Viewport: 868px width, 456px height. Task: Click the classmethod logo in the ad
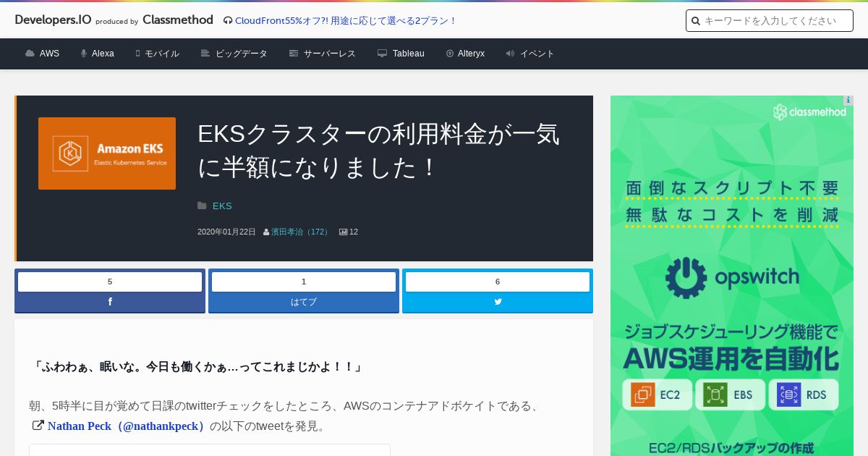click(809, 112)
